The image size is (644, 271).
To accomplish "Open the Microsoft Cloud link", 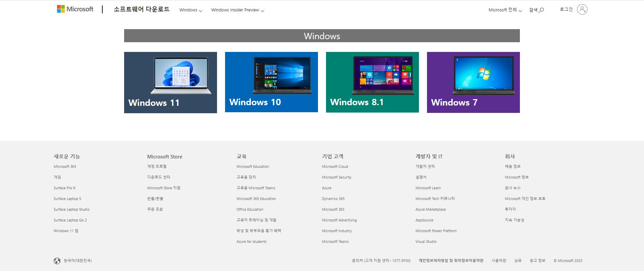I will point(335,166).
